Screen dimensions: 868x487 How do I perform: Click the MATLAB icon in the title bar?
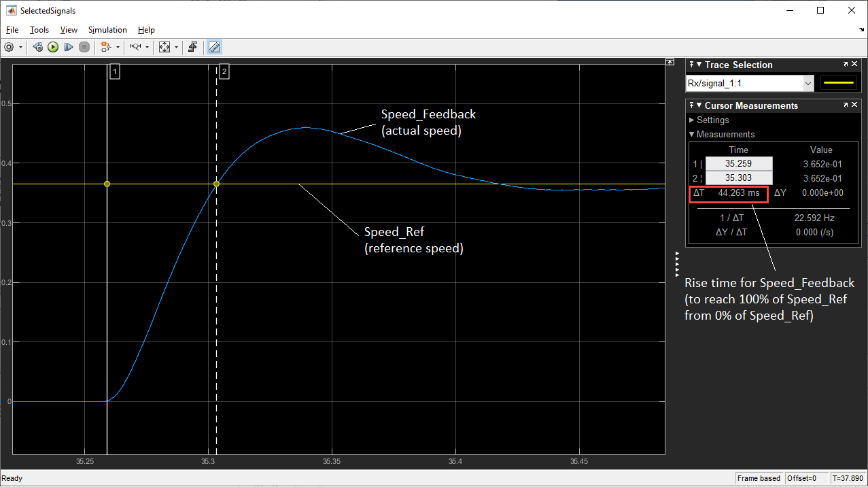10,10
